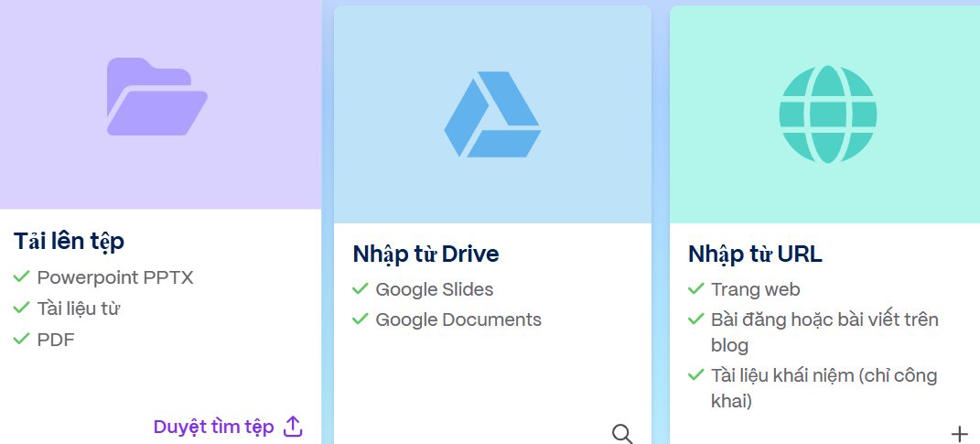The image size is (980, 444).
Task: Click the checkmark beside Tài liệu khái niệm
Action: (x=696, y=375)
